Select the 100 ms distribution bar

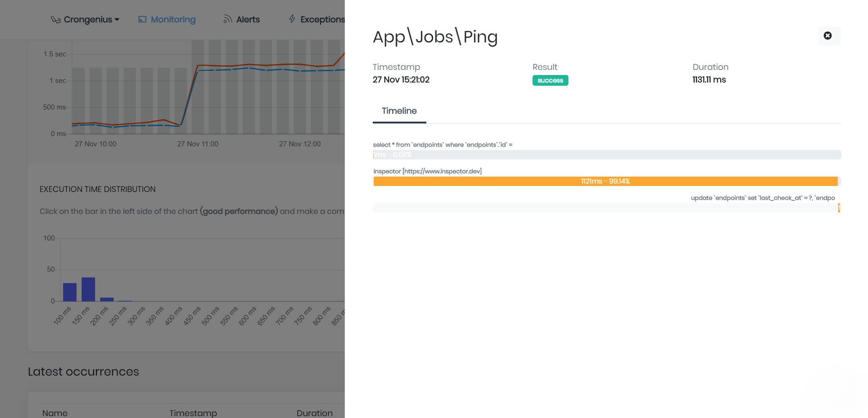(x=70, y=292)
